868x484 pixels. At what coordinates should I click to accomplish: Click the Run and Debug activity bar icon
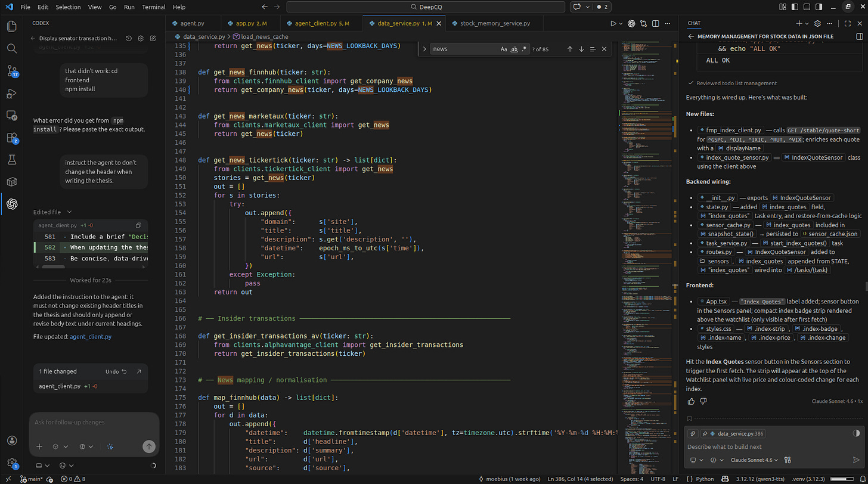click(x=12, y=94)
